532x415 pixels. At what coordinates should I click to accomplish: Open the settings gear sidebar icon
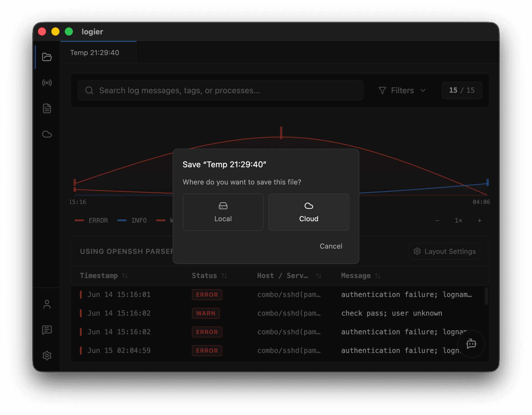pyautogui.click(x=47, y=356)
